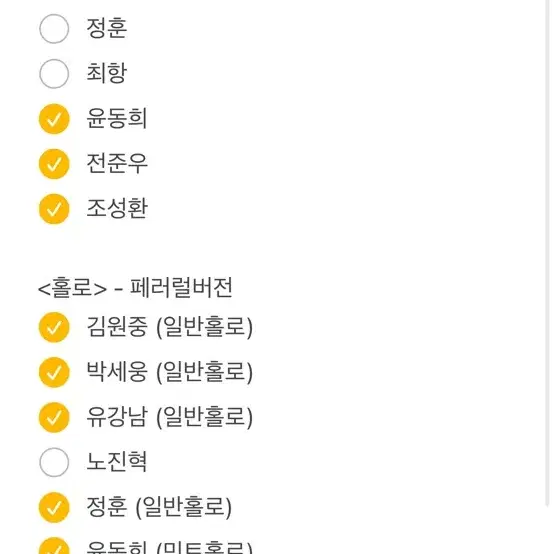The width and height of the screenshot is (554, 554).
Task: Check the 최항 option
Action: 54,73
